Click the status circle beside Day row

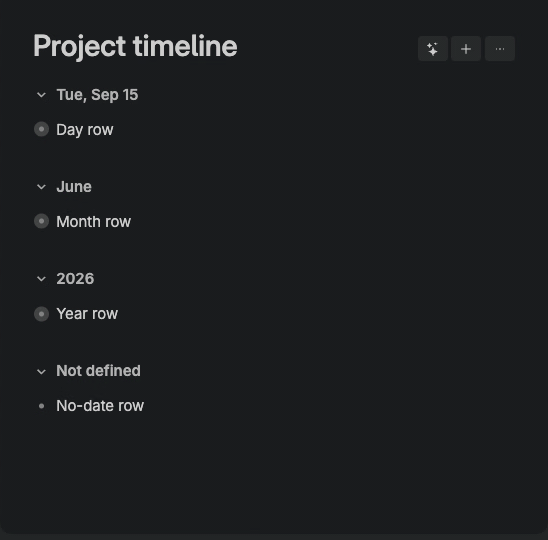(x=41, y=129)
